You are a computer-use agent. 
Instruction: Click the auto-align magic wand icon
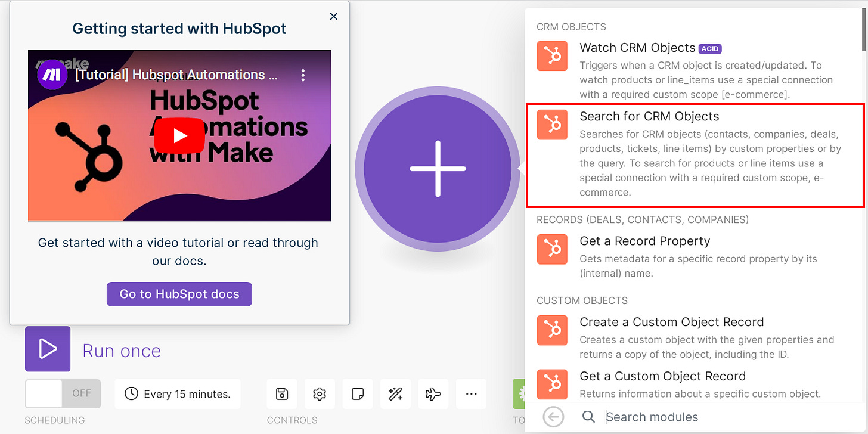click(x=396, y=394)
